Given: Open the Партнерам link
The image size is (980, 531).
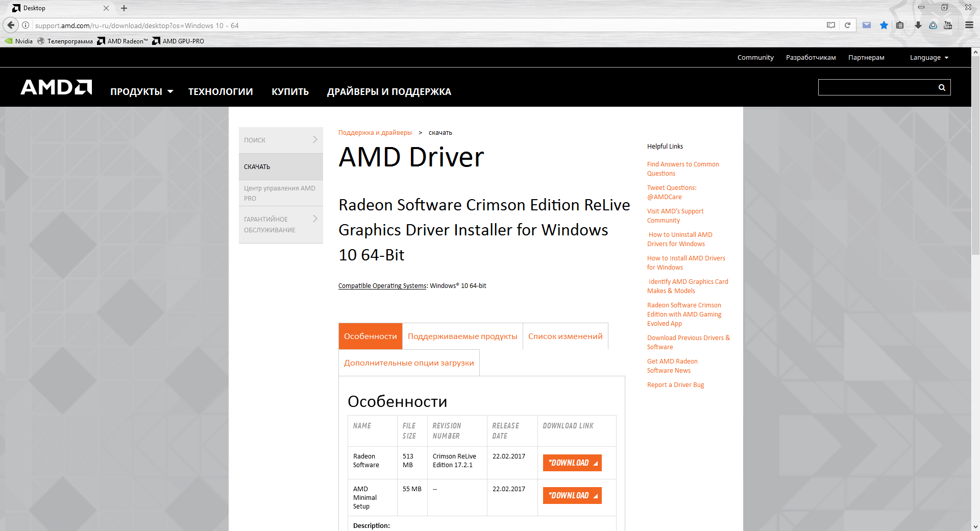Looking at the screenshot, I should (866, 58).
